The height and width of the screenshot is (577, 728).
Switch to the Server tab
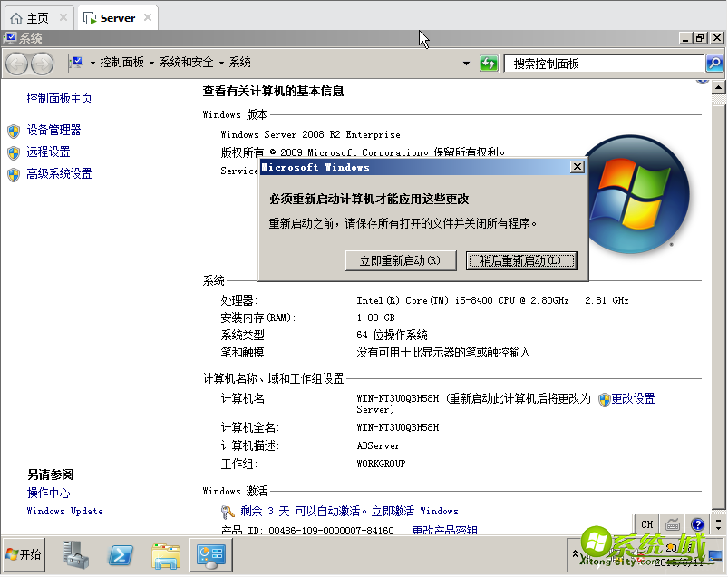[116, 16]
